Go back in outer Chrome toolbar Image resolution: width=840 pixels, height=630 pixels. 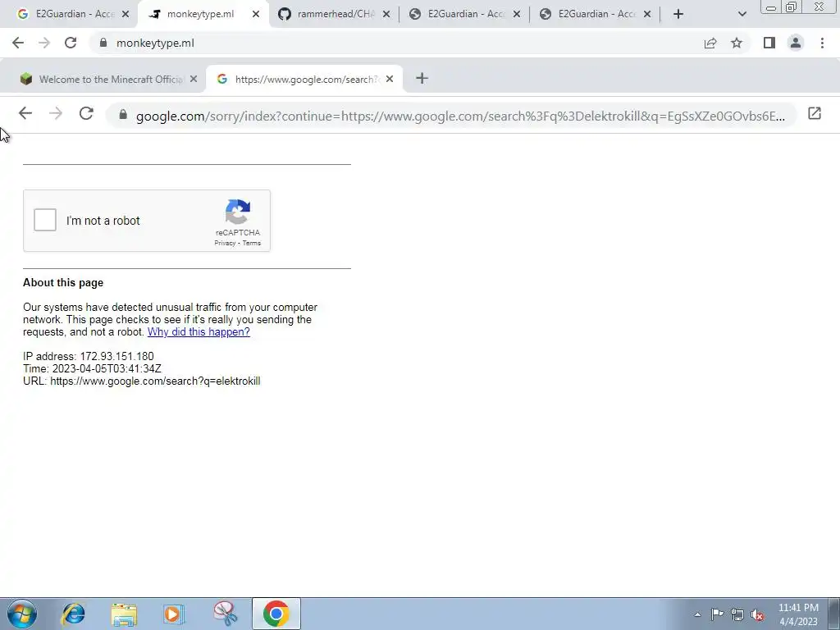pos(18,43)
